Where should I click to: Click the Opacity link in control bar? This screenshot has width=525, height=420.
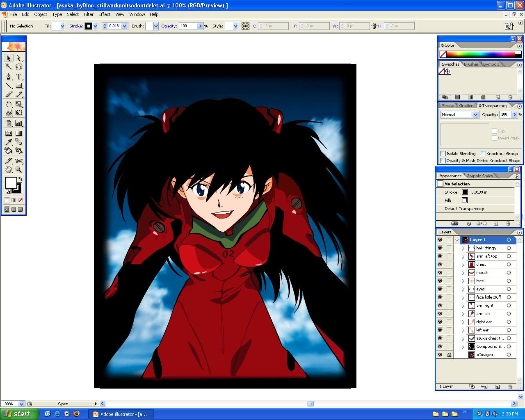coord(169,26)
